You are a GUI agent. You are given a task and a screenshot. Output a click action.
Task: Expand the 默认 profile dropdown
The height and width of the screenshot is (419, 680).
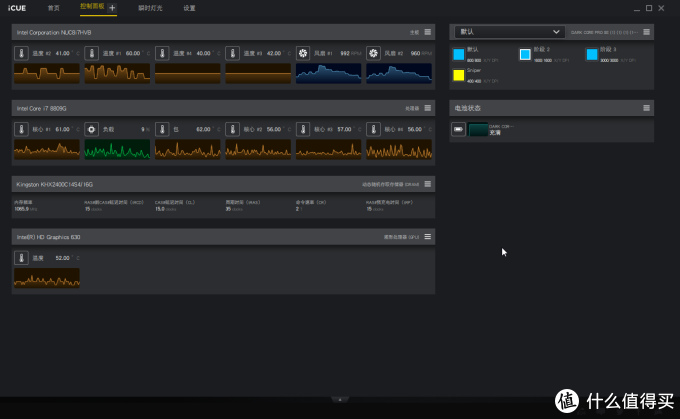point(510,32)
